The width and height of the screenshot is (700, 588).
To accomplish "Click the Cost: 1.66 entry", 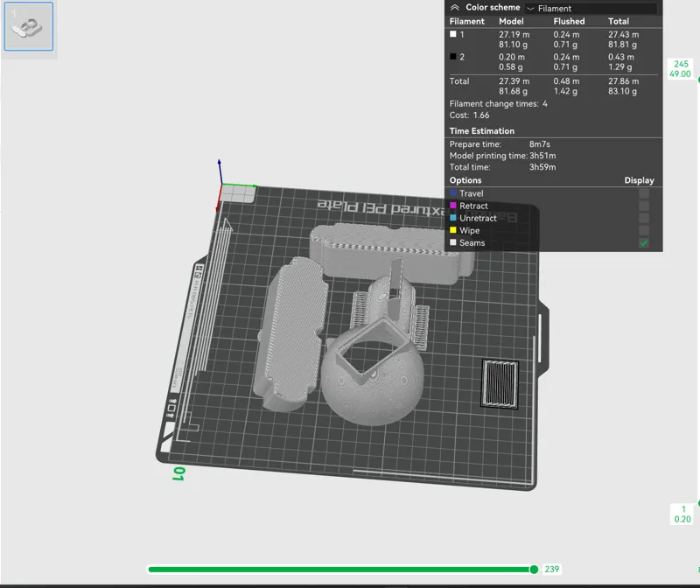I will (469, 115).
